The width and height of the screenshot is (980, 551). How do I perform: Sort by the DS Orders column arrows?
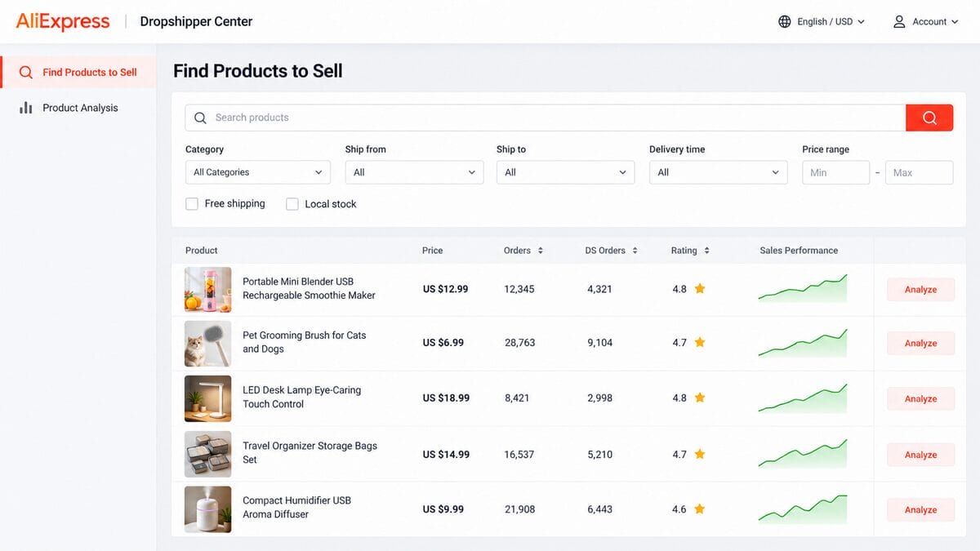click(635, 251)
